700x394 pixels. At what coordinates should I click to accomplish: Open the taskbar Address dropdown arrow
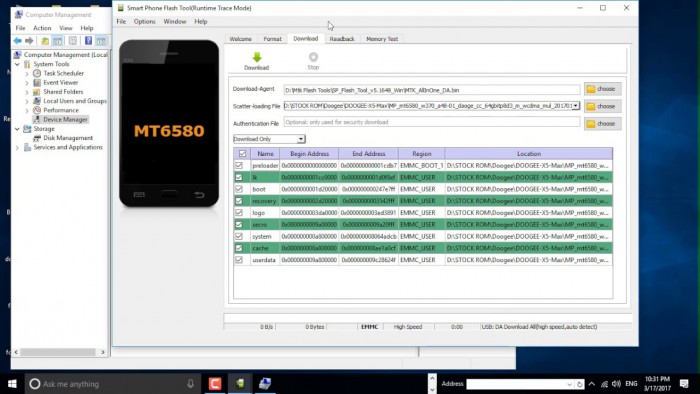coord(569,384)
